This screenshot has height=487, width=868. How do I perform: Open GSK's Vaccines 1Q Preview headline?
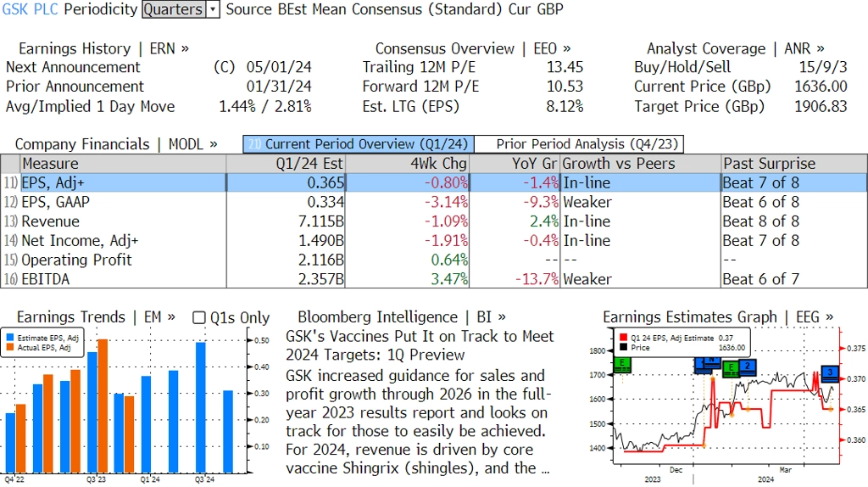[420, 345]
